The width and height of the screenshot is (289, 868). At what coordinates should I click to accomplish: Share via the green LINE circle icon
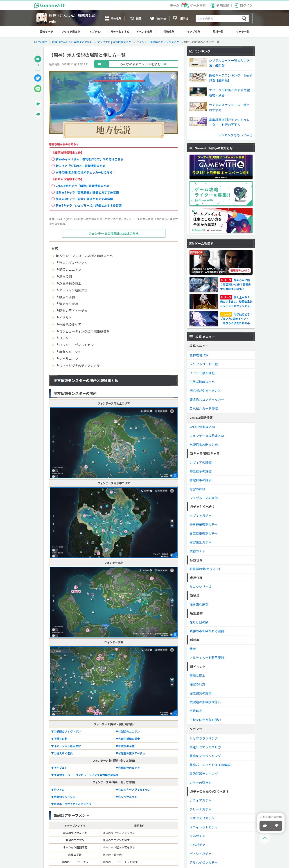pyautogui.click(x=38, y=89)
